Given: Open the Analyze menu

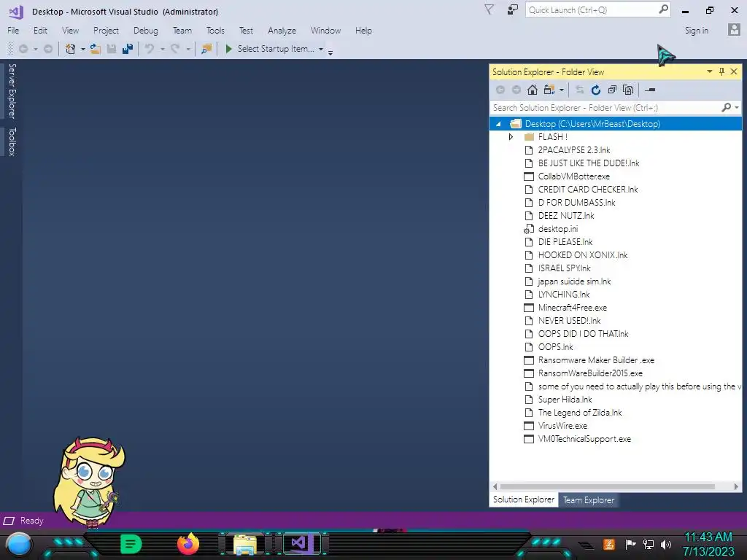Looking at the screenshot, I should (282, 31).
